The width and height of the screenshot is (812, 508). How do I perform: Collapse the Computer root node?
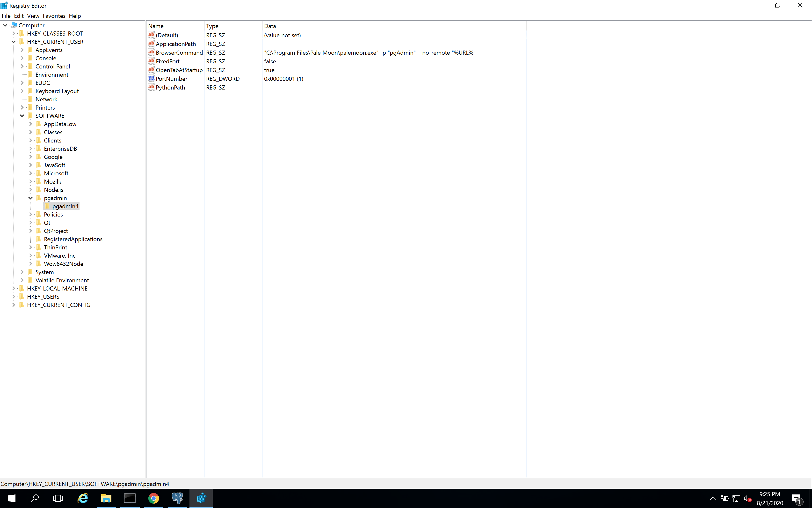click(5, 25)
